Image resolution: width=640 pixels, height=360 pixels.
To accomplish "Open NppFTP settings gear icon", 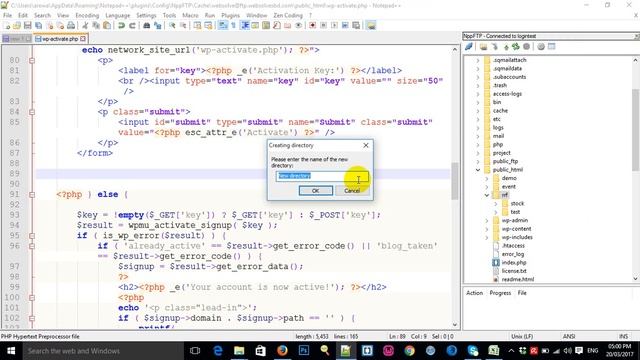I will 541,47.
